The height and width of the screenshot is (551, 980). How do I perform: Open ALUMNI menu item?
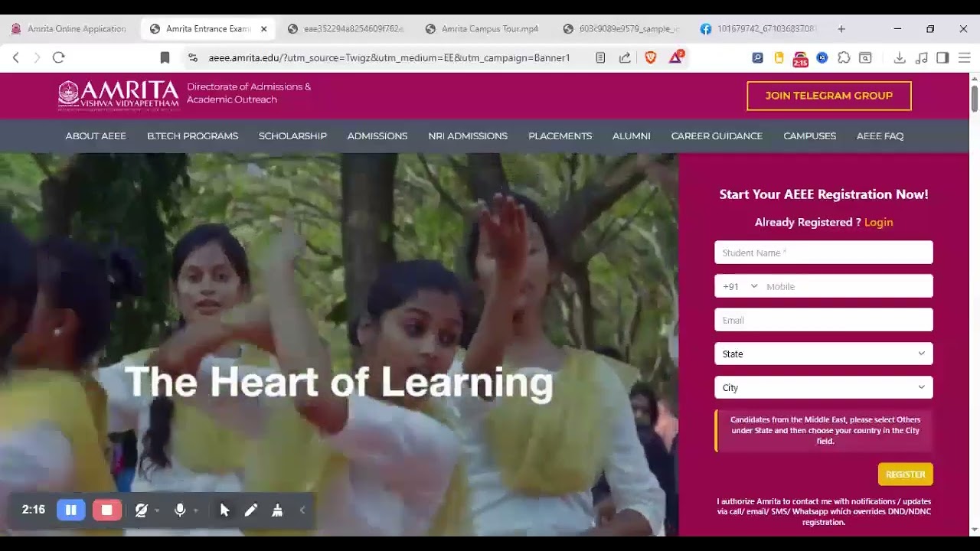(x=632, y=135)
